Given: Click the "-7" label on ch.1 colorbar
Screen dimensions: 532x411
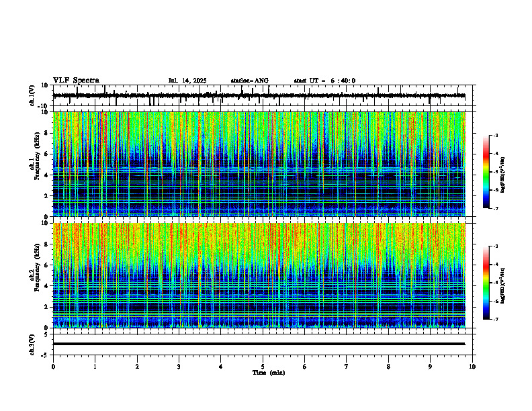Looking at the screenshot, I should click(496, 208).
